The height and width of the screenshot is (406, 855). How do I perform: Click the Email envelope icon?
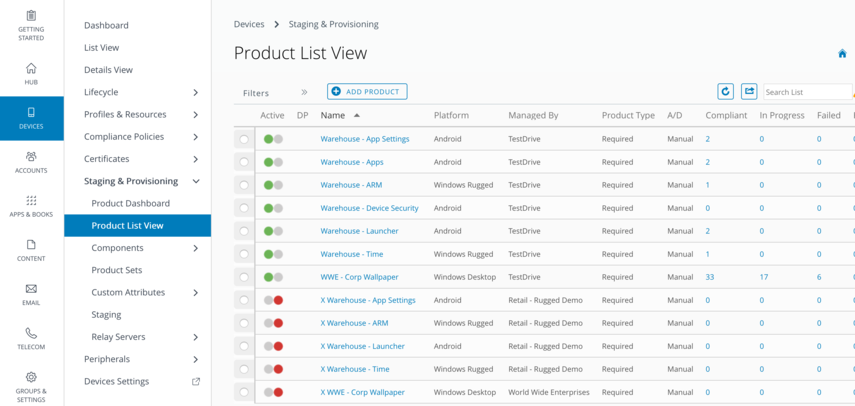[31, 289]
